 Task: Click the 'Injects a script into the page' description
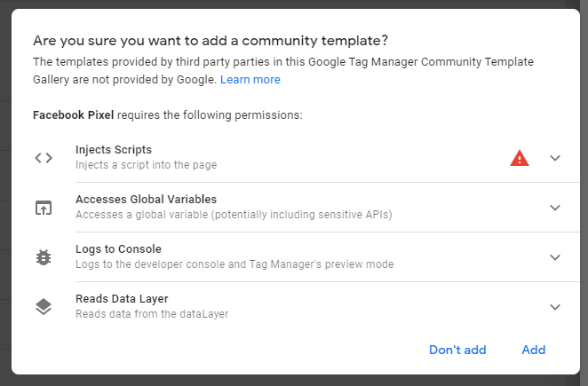click(x=146, y=165)
